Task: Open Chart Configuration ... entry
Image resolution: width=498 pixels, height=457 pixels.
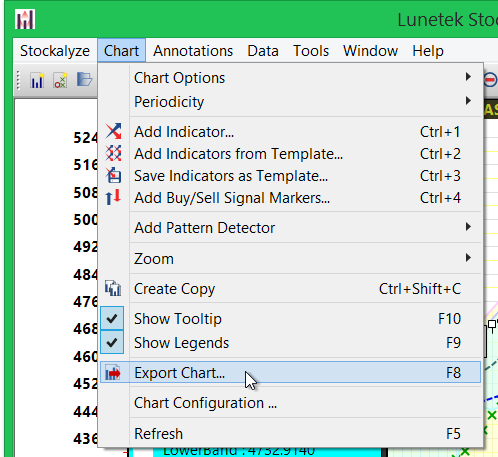Action: (290, 403)
